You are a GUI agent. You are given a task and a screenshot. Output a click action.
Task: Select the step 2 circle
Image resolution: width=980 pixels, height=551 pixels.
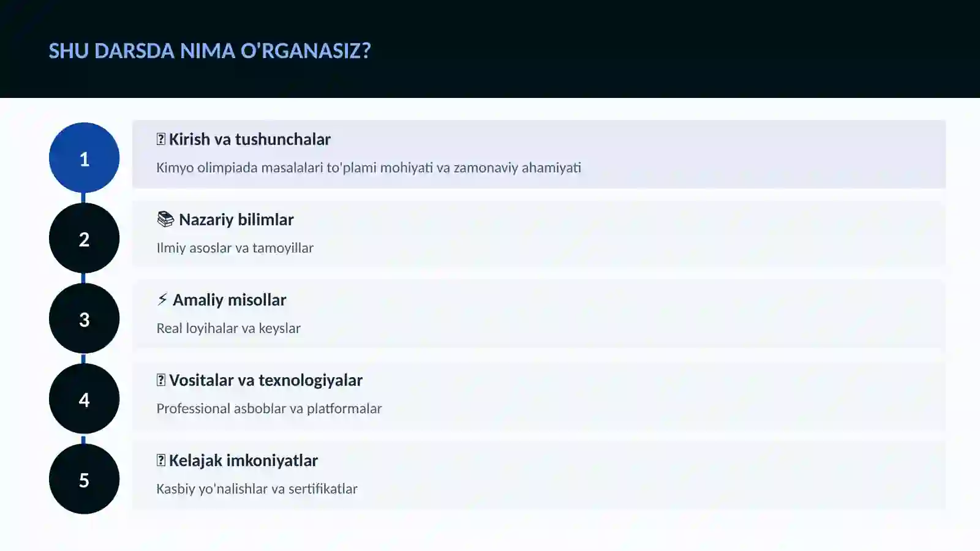coord(84,238)
